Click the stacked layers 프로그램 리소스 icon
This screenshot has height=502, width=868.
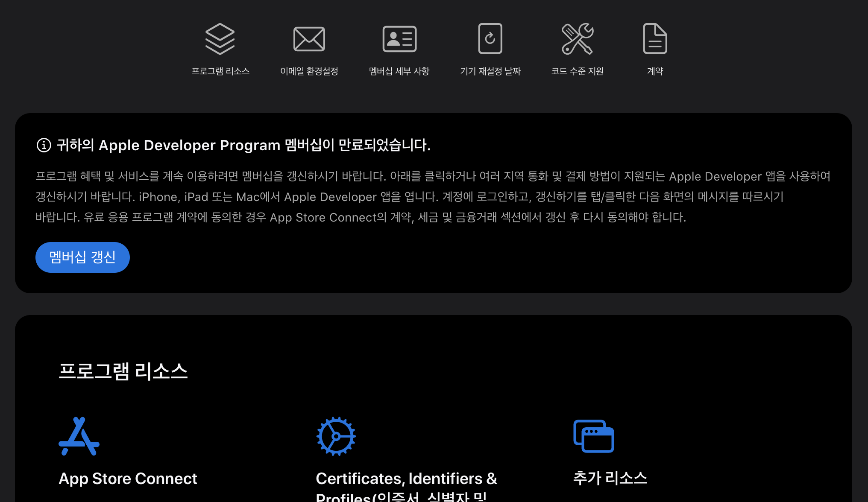tap(220, 39)
